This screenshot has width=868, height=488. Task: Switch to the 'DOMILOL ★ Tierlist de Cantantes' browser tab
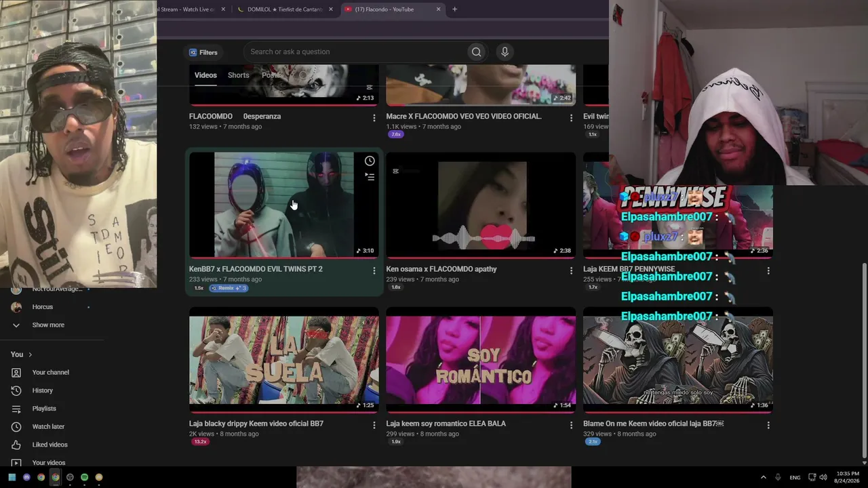tap(285, 9)
